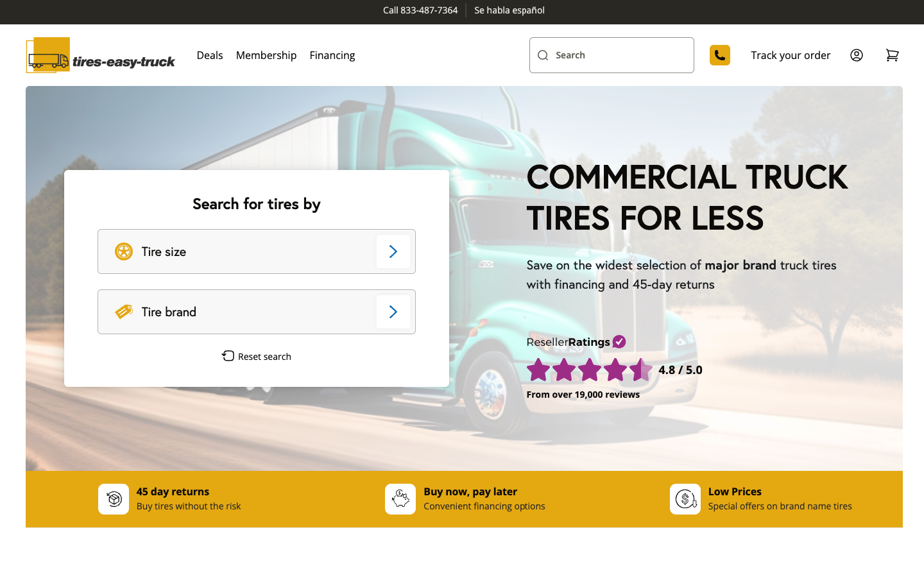The width and height of the screenshot is (924, 562).
Task: Open the Deals menu
Action: pos(210,55)
